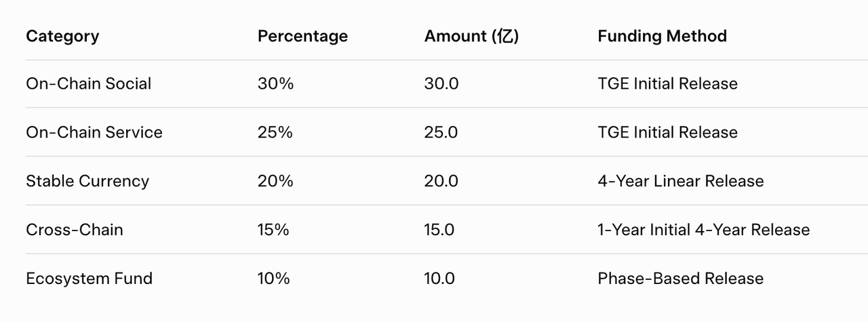Click the Percentage column header
This screenshot has width=868, height=322.
pyautogui.click(x=302, y=37)
